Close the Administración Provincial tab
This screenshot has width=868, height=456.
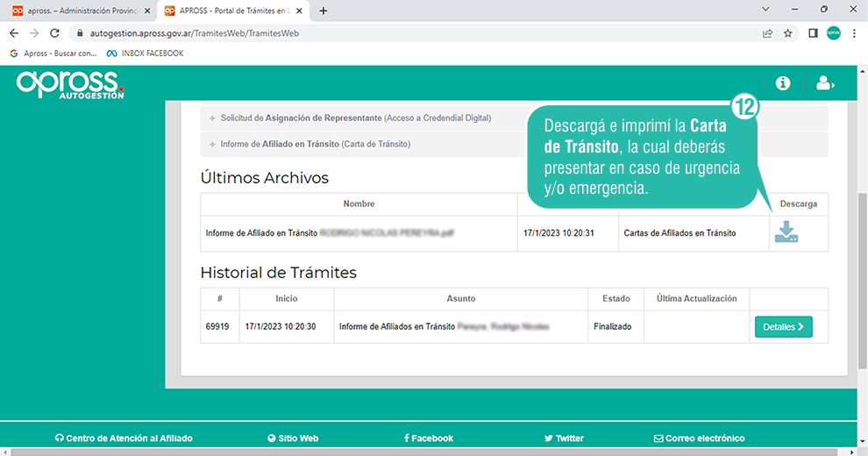click(x=147, y=11)
